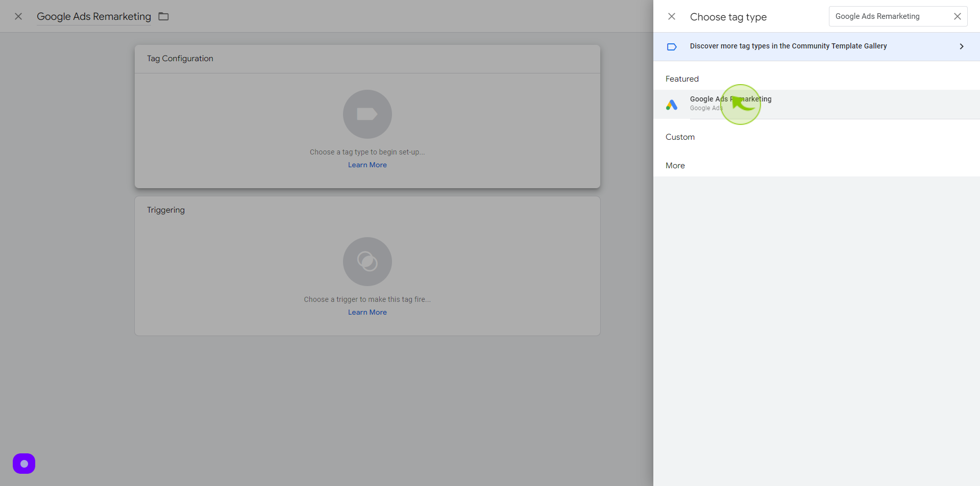Clear the tag type search text
Viewport: 980px width, 486px height.
958,16
